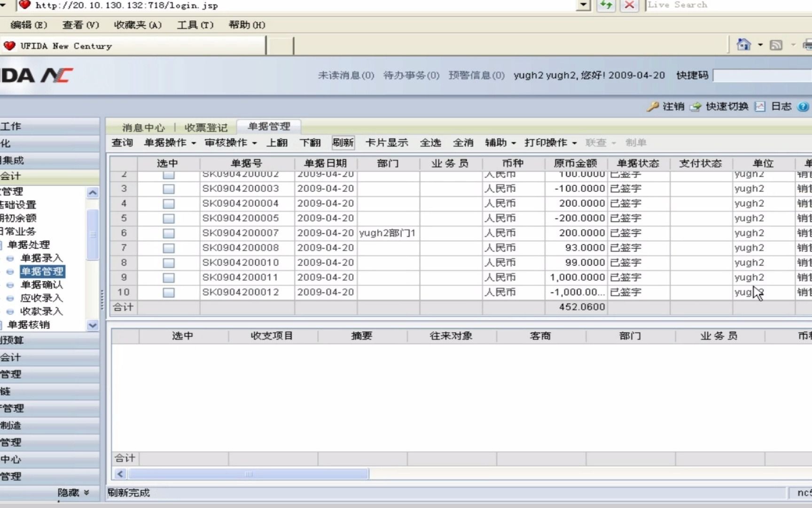Image resolution: width=812 pixels, height=508 pixels.
Task: Click the bullet icon beside 单据录入
Action: click(x=10, y=258)
